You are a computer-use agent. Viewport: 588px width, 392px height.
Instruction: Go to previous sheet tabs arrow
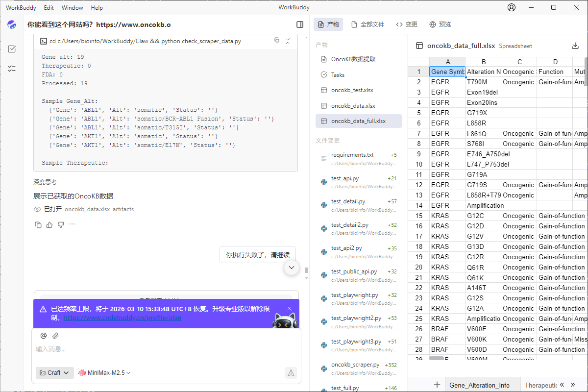(x=562, y=385)
